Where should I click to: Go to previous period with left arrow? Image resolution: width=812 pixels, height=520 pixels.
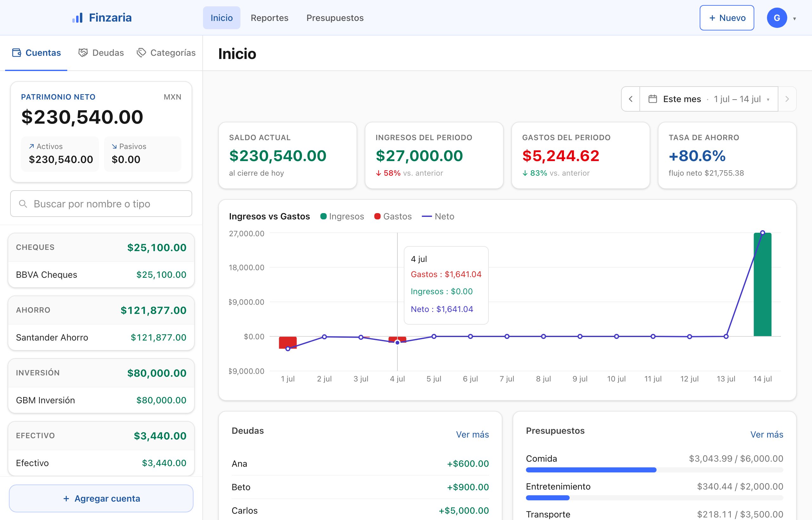[x=630, y=99]
